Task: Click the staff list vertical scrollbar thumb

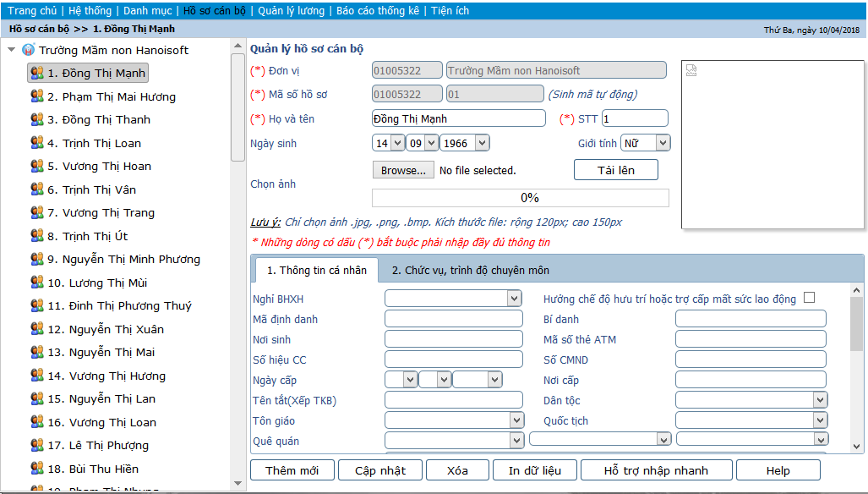Action: (x=237, y=107)
